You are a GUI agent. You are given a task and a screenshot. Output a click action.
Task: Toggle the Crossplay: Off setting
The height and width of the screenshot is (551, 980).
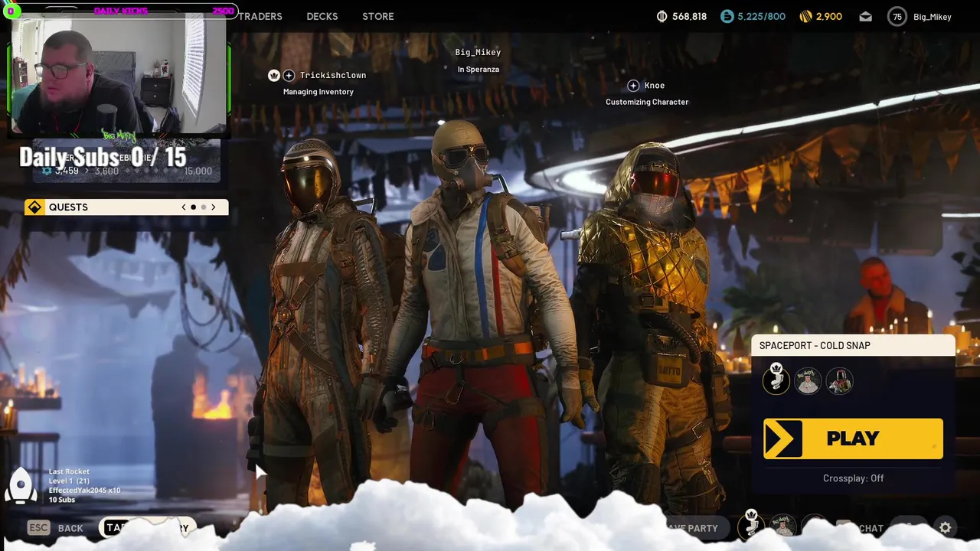point(853,478)
